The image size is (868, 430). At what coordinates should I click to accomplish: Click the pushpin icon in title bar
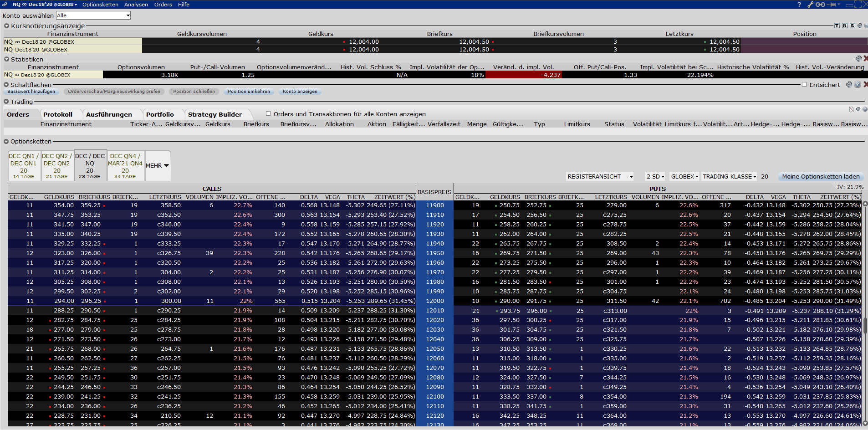pyautogui.click(x=833, y=5)
